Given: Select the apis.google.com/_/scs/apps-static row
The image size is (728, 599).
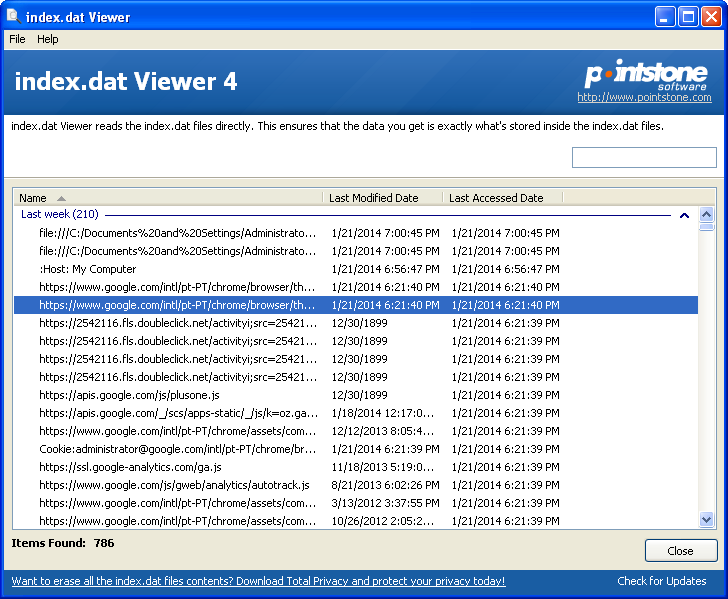Looking at the screenshot, I should (x=356, y=413).
